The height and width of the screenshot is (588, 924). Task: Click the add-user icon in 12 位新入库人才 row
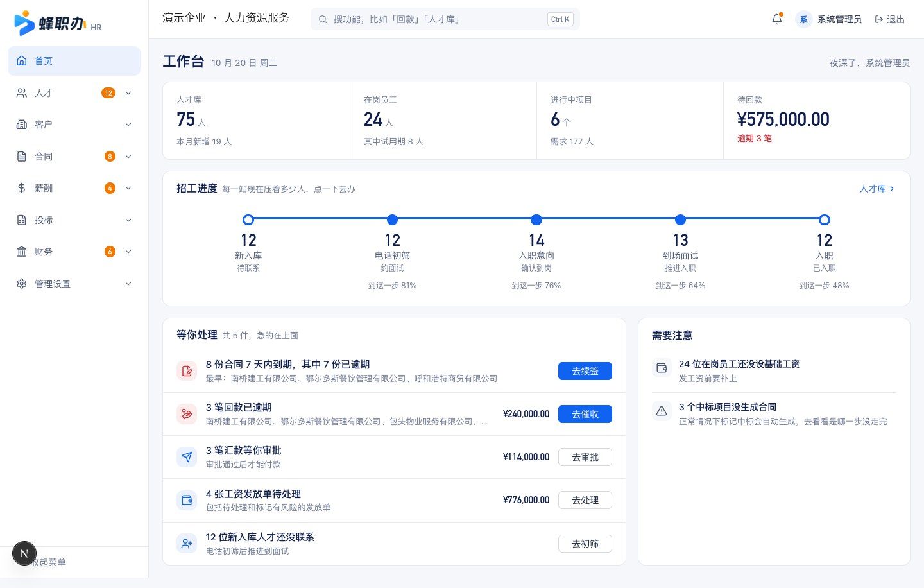(187, 544)
